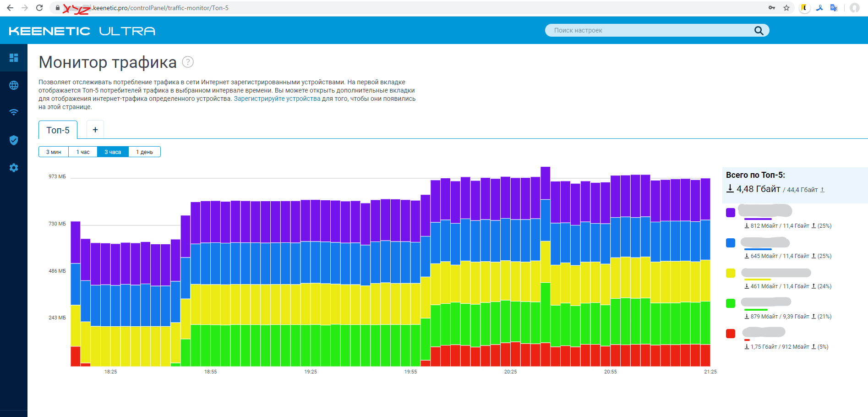
Task: Open the settings gear in the sidebar
Action: [x=14, y=168]
